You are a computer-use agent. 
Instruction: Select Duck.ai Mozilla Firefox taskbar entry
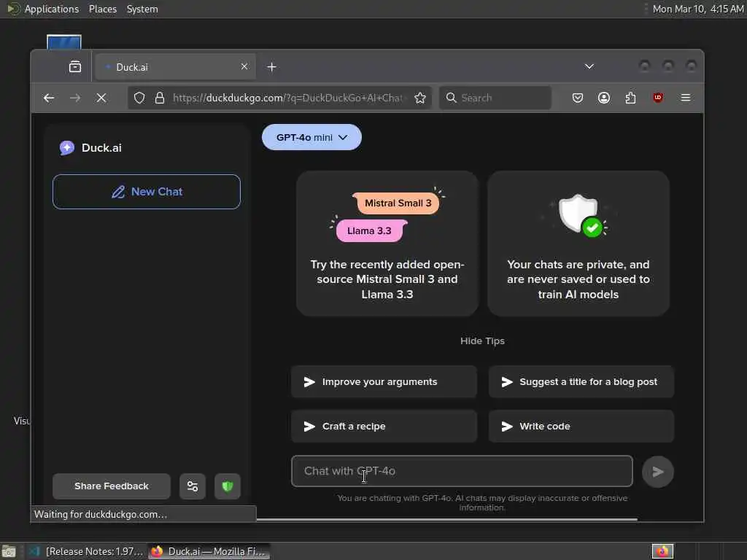(209, 551)
